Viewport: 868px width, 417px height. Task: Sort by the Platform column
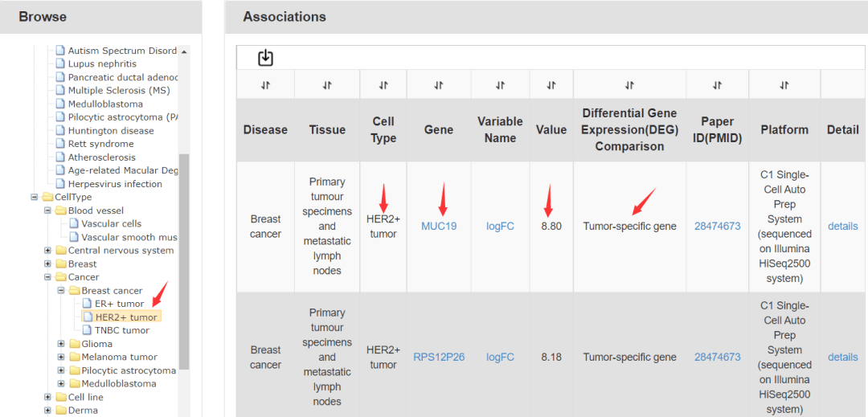(x=784, y=85)
